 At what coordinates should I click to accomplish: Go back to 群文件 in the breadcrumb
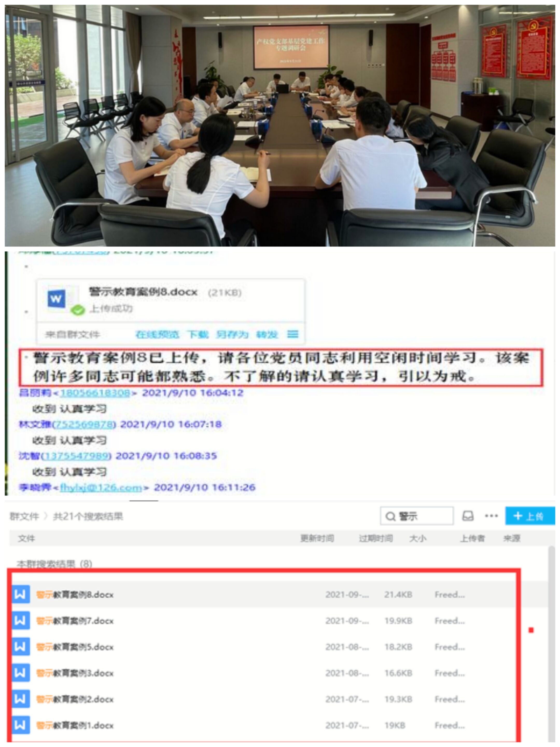(x=24, y=516)
